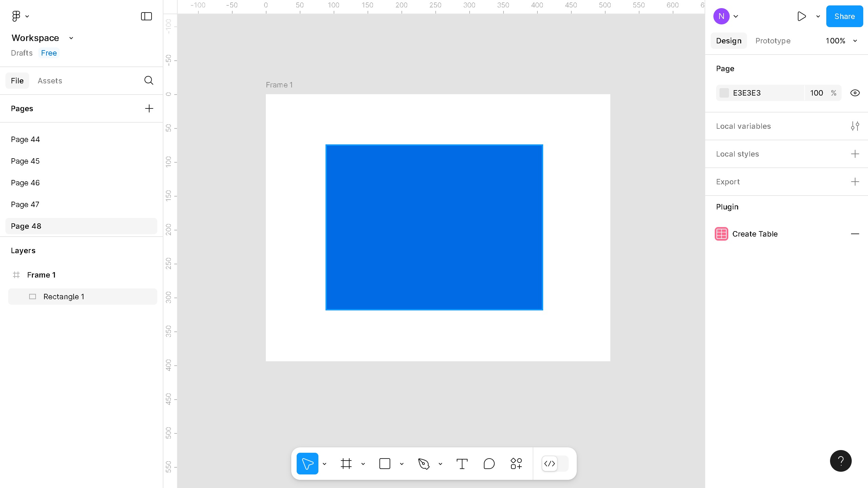Open the Free plan link

49,53
